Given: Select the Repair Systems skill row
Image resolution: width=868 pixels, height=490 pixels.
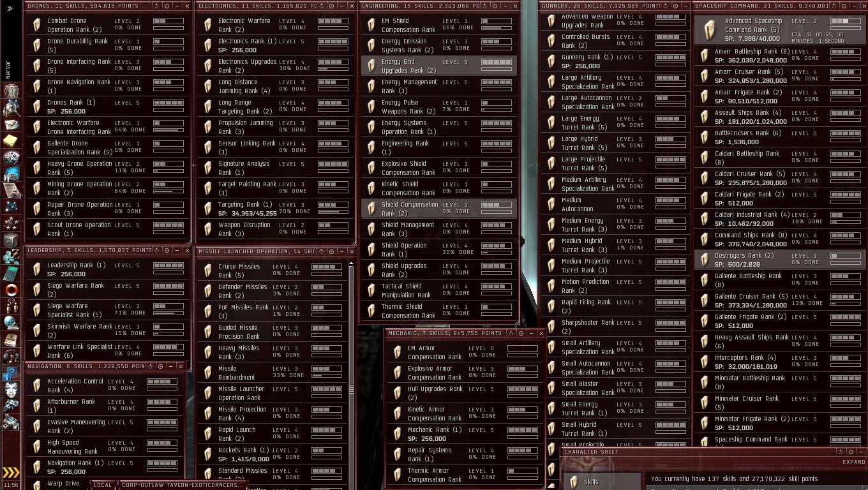Looking at the screenshot, I should pos(466,454).
